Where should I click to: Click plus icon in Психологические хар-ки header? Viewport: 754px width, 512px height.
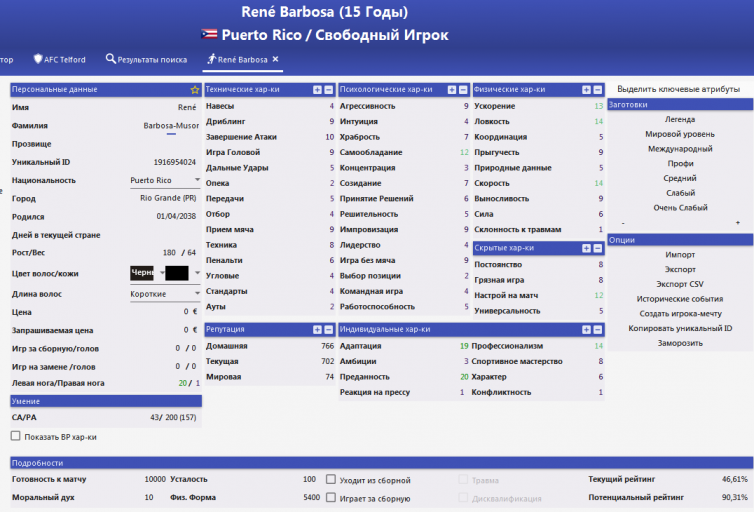tap(452, 90)
